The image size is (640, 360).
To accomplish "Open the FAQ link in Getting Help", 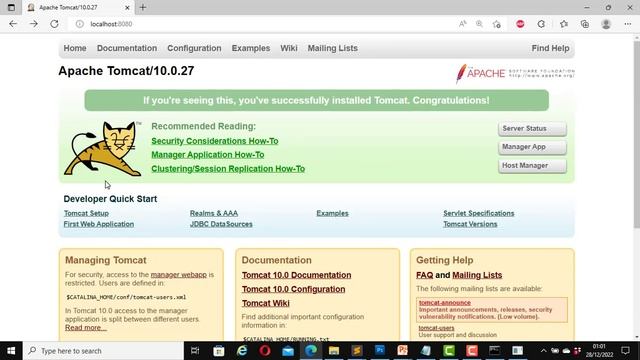I will pos(424,276).
